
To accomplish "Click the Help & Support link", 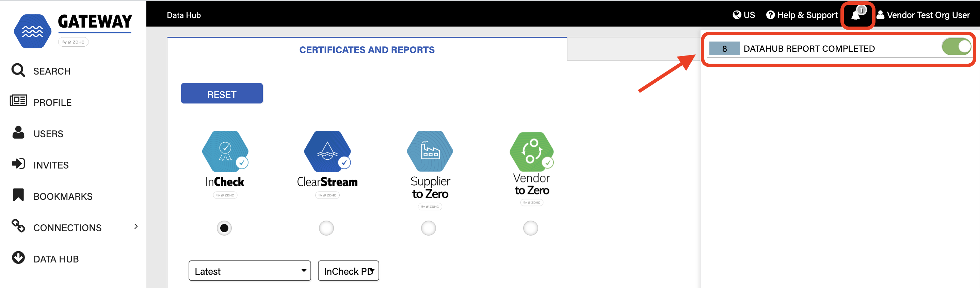I will click(x=807, y=15).
